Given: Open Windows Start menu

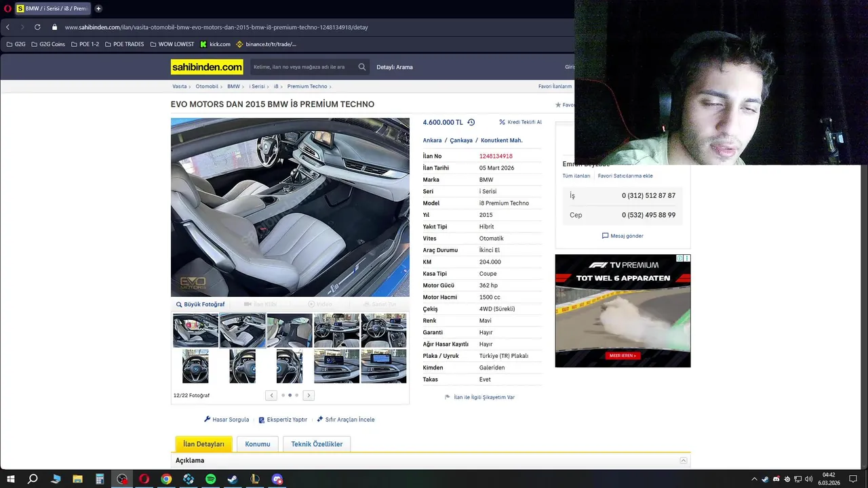Looking at the screenshot, I should tap(10, 479).
